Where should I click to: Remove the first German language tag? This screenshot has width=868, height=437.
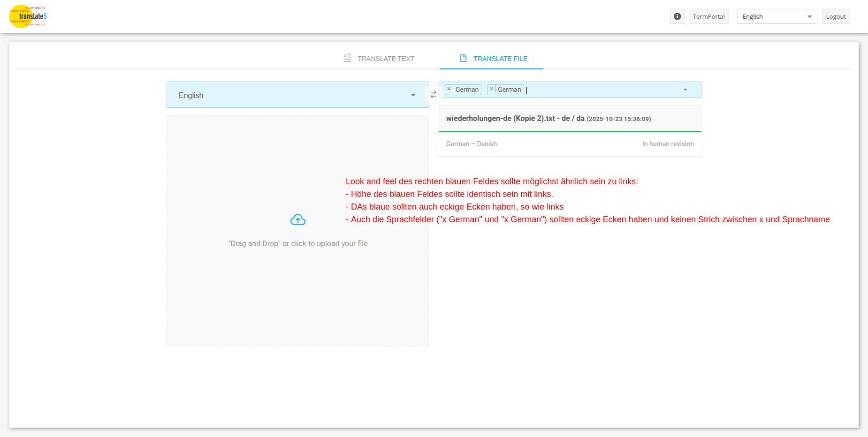[x=449, y=89]
